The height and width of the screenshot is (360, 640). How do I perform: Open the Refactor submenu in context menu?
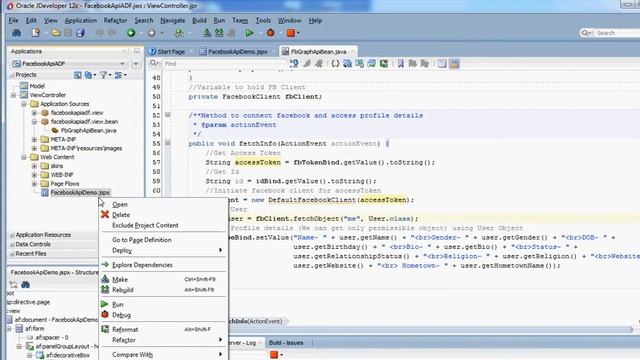pos(163,340)
